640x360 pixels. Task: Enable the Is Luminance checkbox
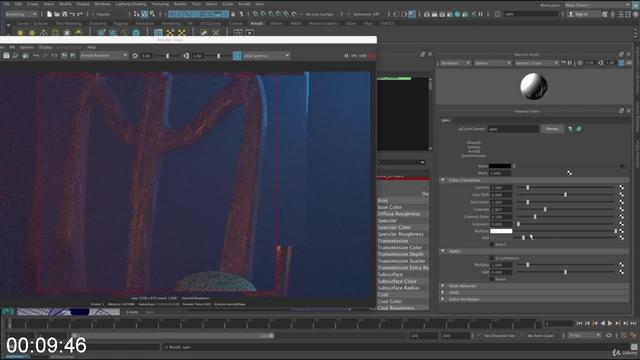492,258
